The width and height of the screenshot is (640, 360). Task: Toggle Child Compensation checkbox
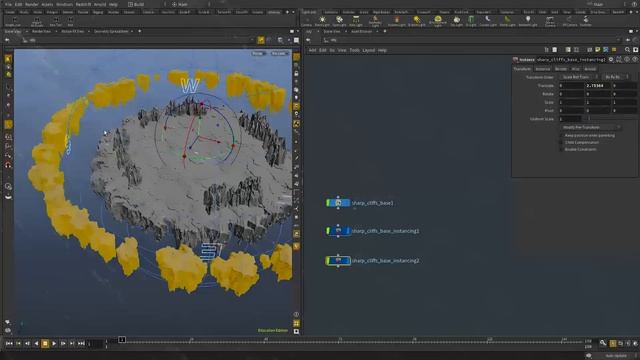click(562, 142)
